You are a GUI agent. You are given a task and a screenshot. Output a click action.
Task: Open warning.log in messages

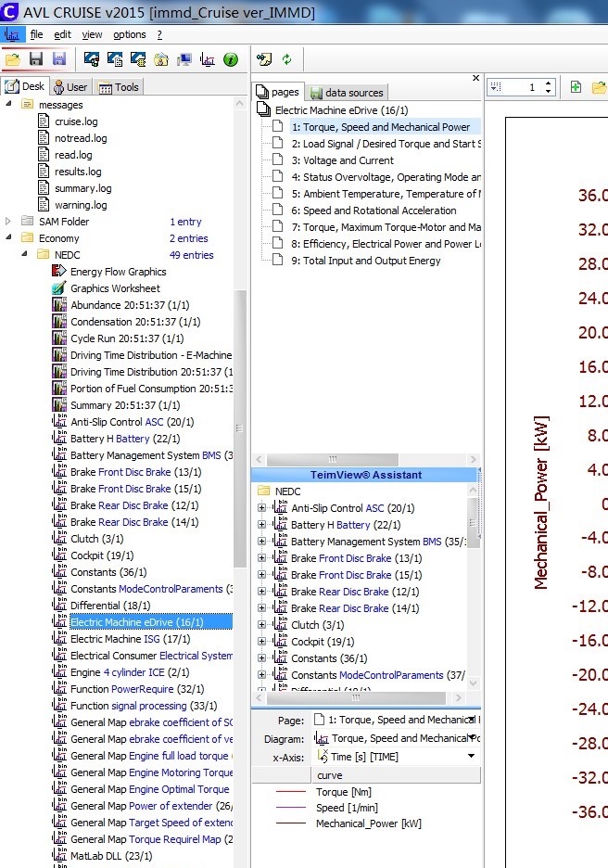(81, 205)
